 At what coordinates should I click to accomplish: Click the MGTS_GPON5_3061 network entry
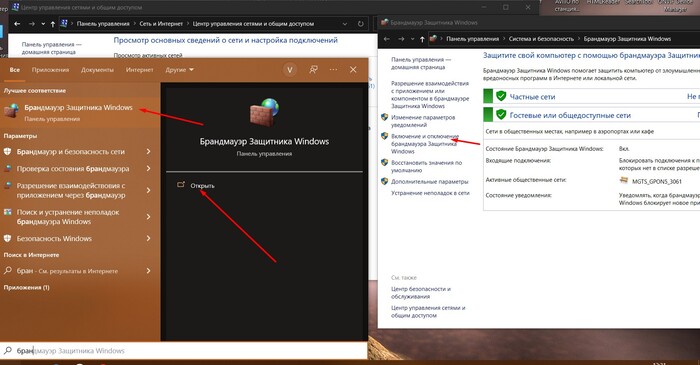[656, 181]
